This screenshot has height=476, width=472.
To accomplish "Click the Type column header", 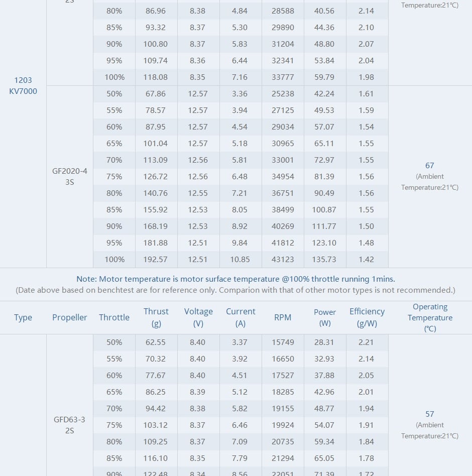I will [23, 317].
